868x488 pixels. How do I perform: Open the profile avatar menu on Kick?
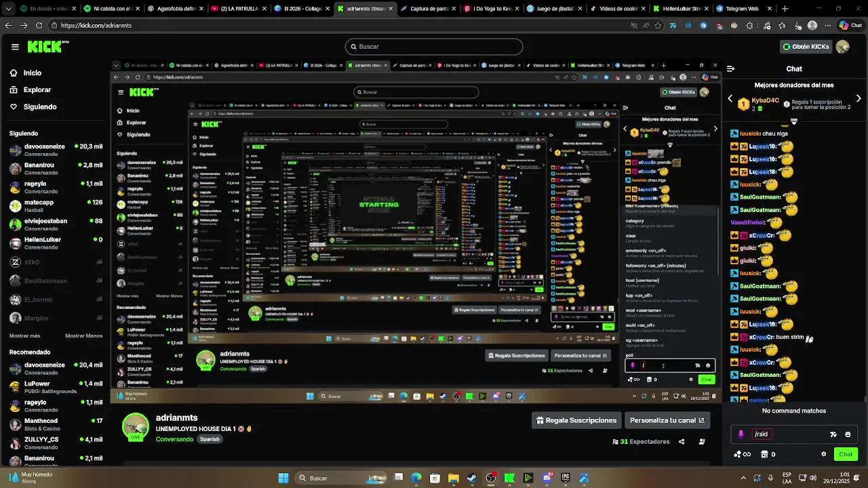point(843,47)
